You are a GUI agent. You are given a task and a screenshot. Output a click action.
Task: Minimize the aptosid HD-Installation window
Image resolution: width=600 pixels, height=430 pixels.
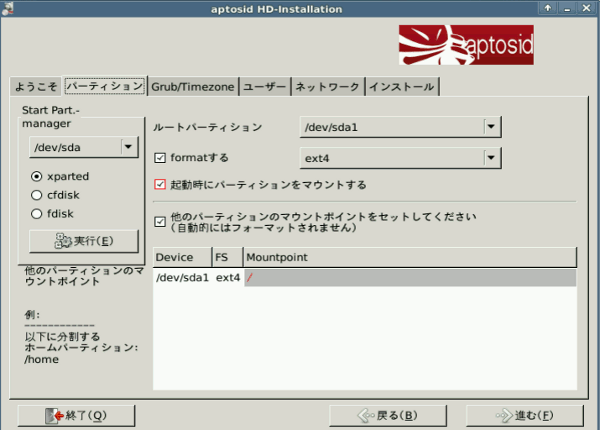point(567,8)
